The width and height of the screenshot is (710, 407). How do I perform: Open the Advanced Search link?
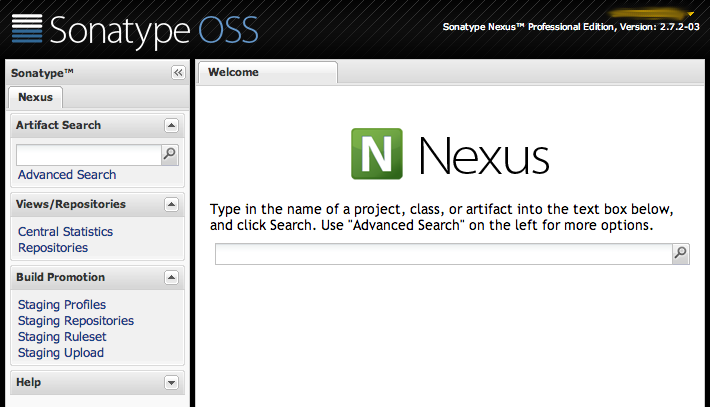67,175
